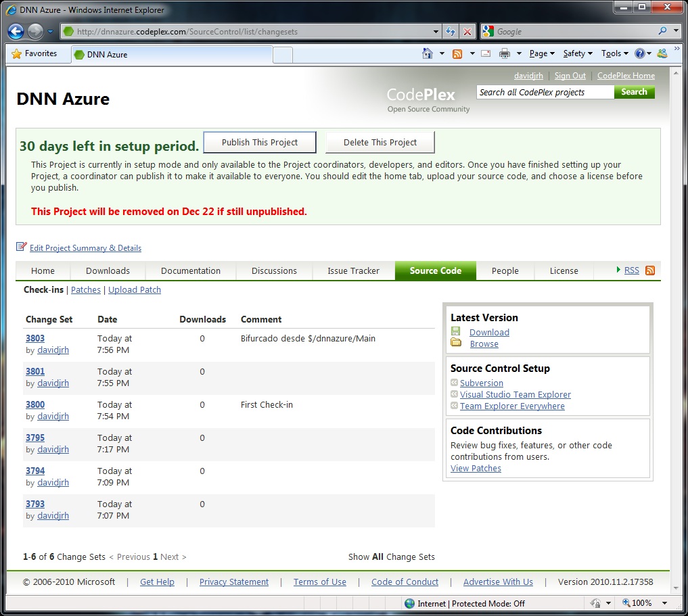Click the Google search provider icon

click(x=488, y=31)
